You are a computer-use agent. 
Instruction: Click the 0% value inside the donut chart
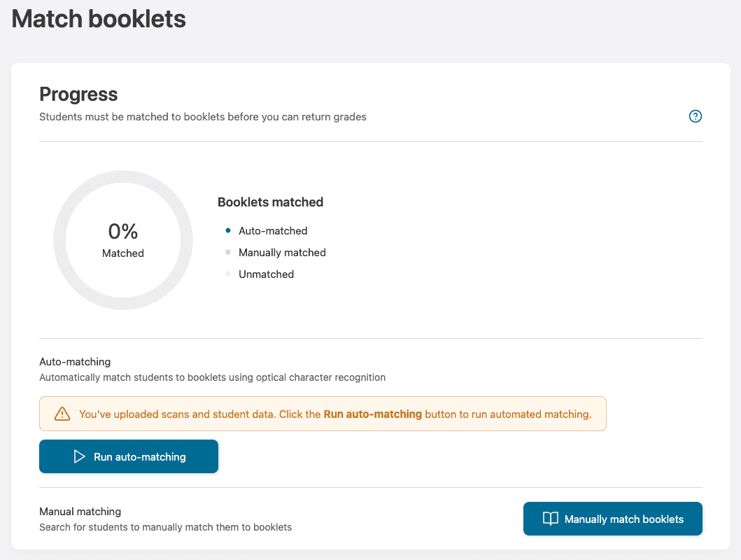click(122, 232)
